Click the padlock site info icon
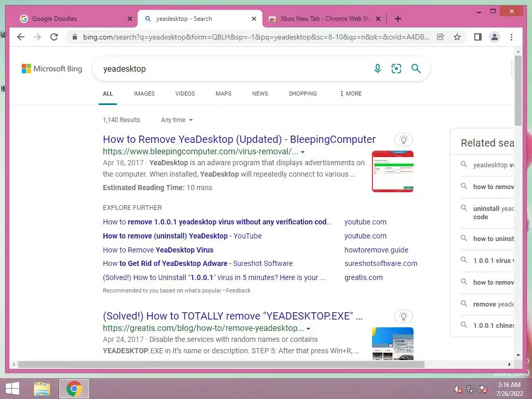This screenshot has width=532, height=399. [x=75, y=37]
